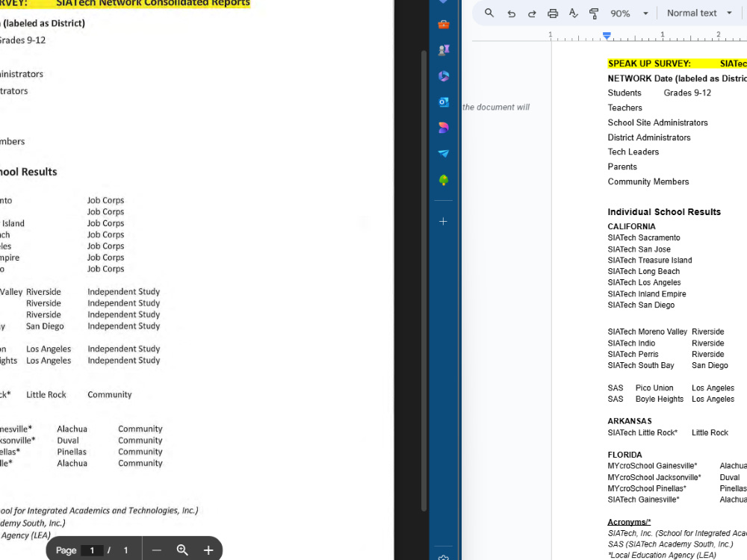Image resolution: width=747 pixels, height=560 pixels.
Task: Open the paper plane Drop icon
Action: pos(444,153)
